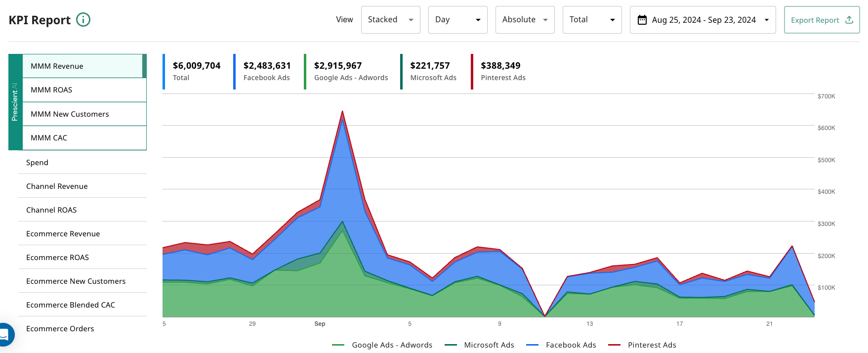Screen dimensions: 868x353
Task: Open the Absolute value dropdown
Action: [525, 20]
